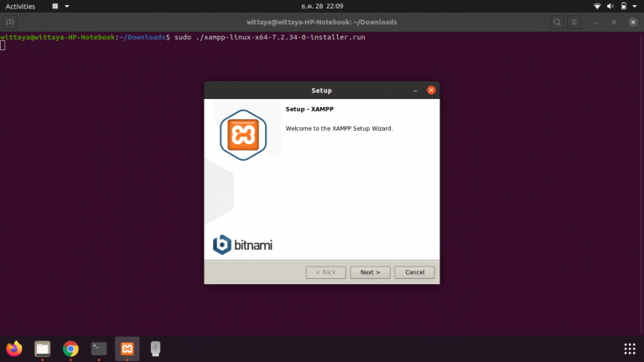This screenshot has height=362, width=644.
Task: Open Firefox from the dock
Action: (14, 349)
